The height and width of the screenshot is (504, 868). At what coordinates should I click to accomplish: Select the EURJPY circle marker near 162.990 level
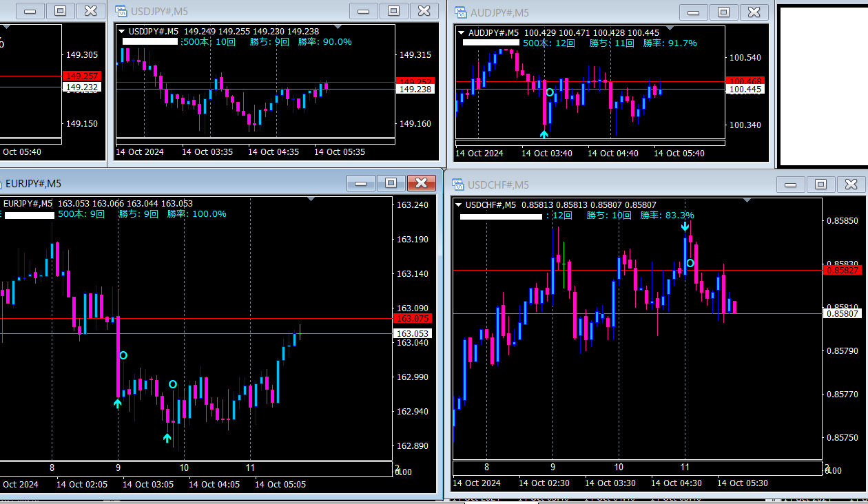[173, 384]
